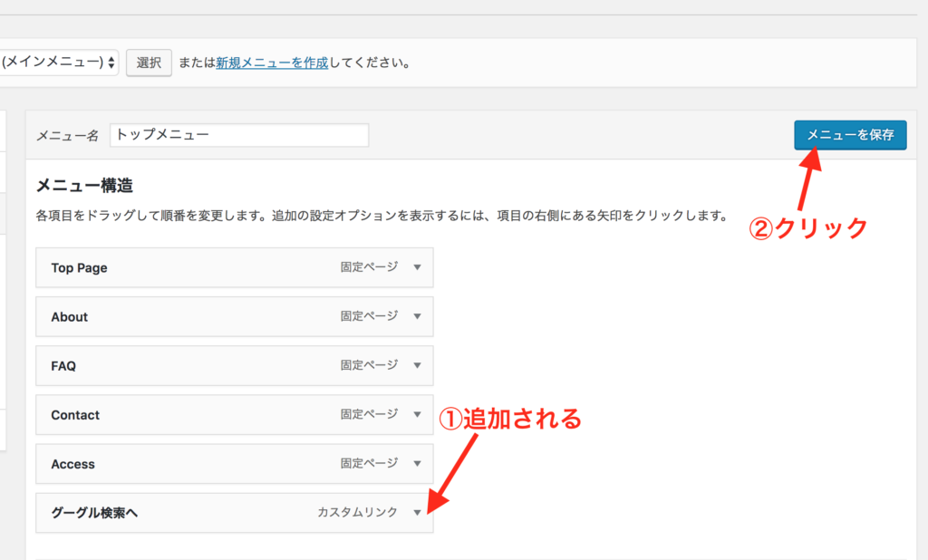The width and height of the screenshot is (928, 560).
Task: Click the メニュー名 field label
Action: pyautogui.click(x=67, y=136)
